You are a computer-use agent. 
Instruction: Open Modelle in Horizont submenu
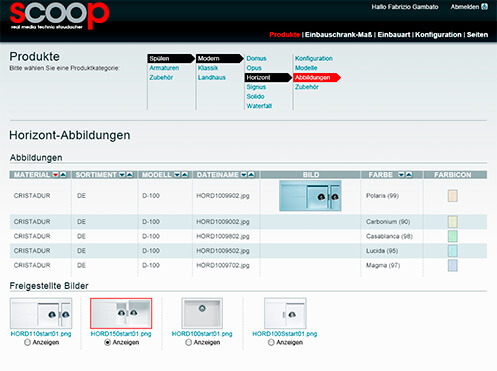pos(306,68)
